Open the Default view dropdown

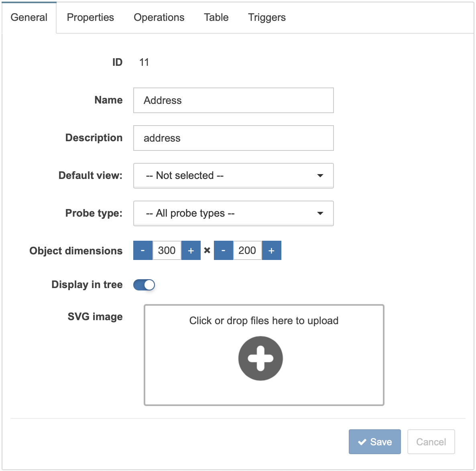tap(234, 176)
